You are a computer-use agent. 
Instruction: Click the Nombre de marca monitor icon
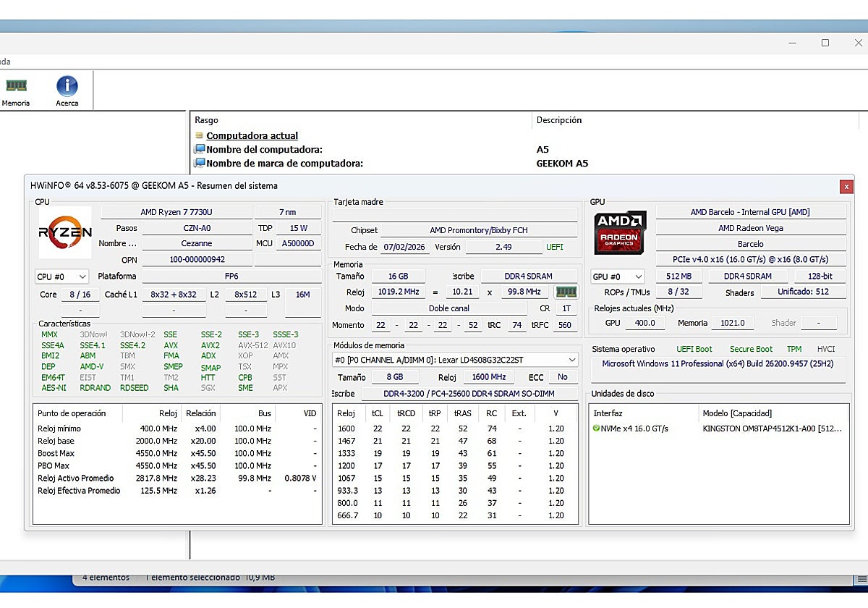click(x=200, y=163)
